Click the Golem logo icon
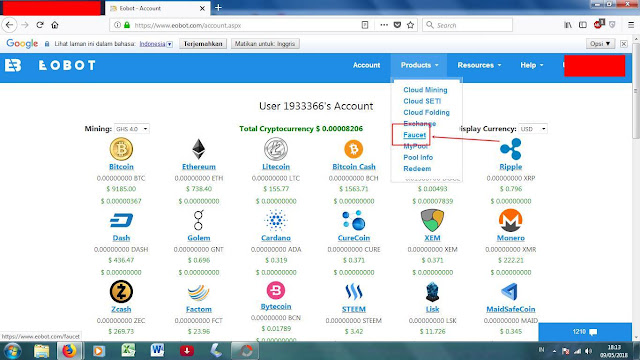This screenshot has width=640, height=360. coord(199,220)
